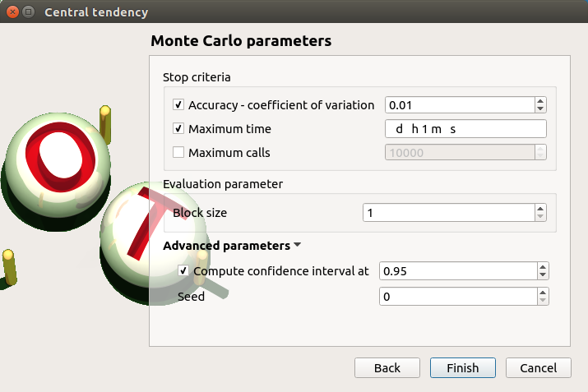This screenshot has width=588, height=392.
Task: Increase accuracy coefficient of variation value
Action: [x=540, y=101]
